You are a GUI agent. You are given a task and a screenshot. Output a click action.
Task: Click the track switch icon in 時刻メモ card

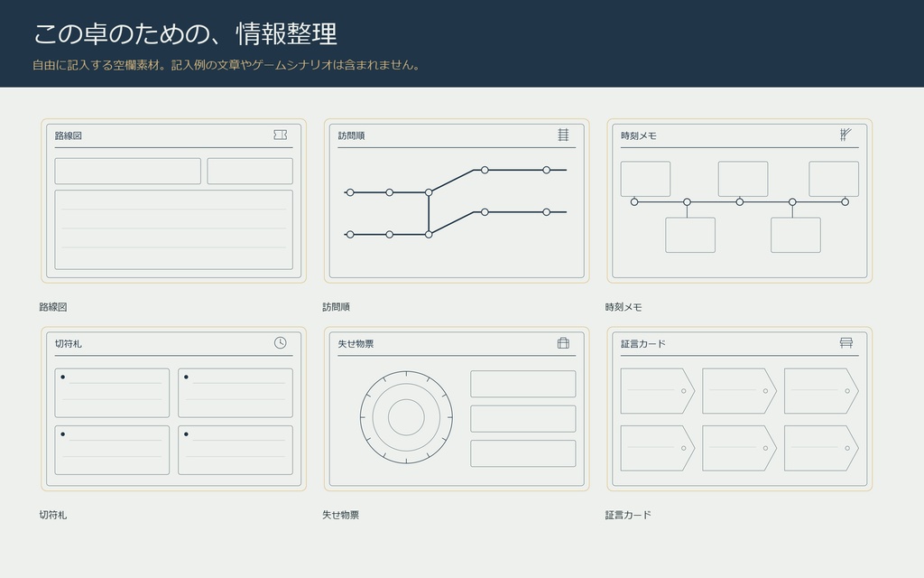point(845,135)
